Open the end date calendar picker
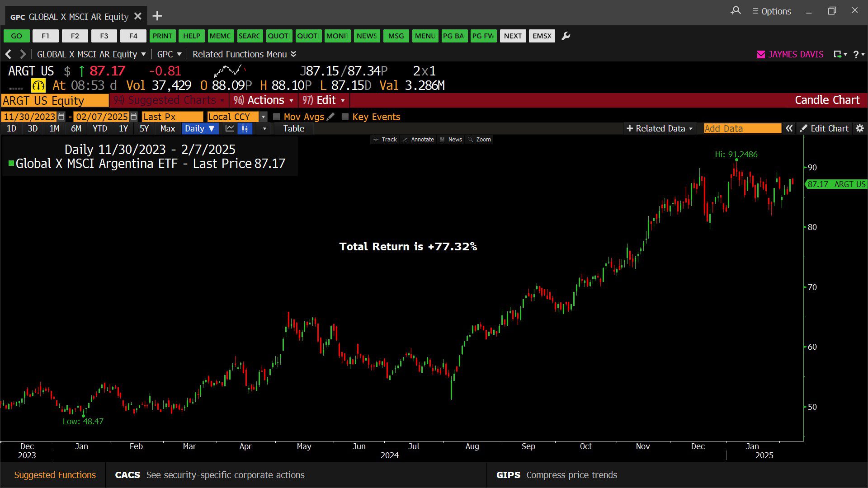This screenshot has width=868, height=488. pos(133,117)
